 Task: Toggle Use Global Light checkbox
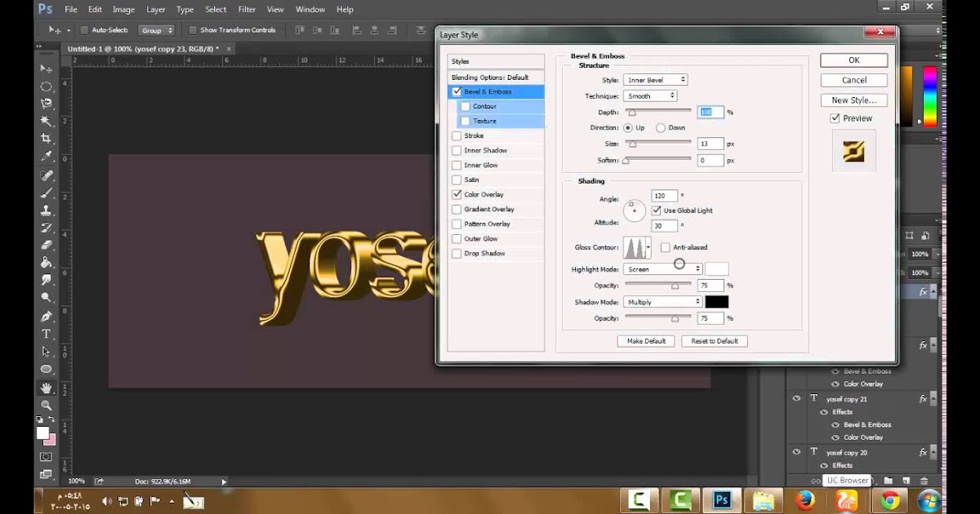(x=657, y=210)
